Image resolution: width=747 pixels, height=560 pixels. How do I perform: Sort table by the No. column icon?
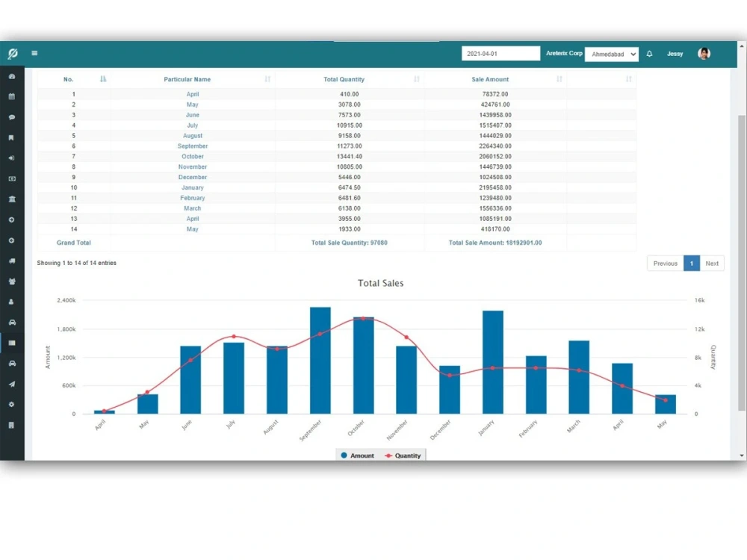click(x=103, y=79)
